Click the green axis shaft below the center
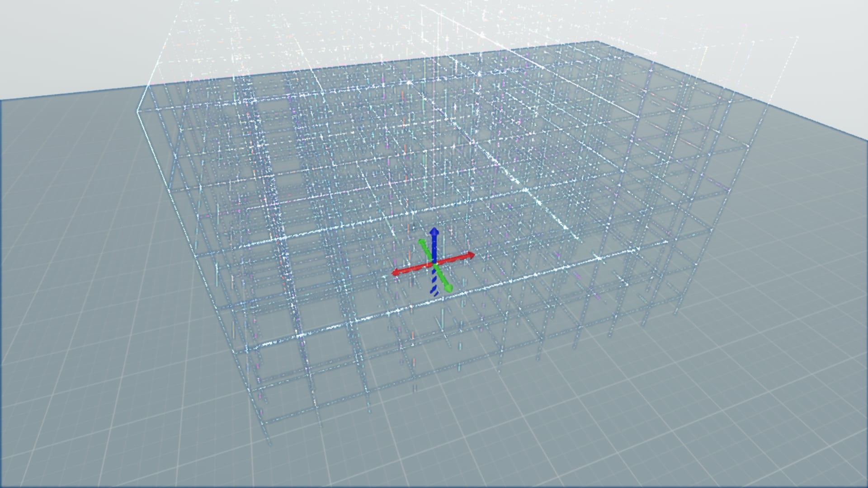Screen dimensions: 868x488 (x=440, y=276)
